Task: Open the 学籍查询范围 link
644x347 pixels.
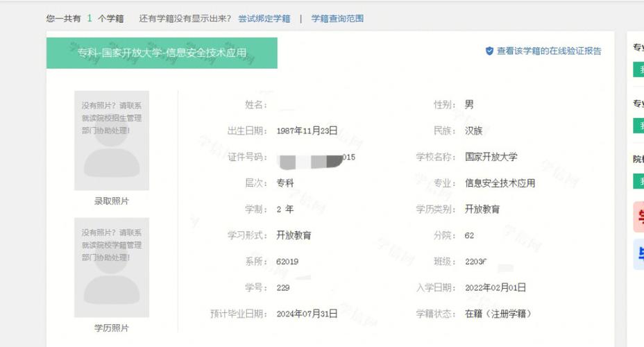Action: 337,19
